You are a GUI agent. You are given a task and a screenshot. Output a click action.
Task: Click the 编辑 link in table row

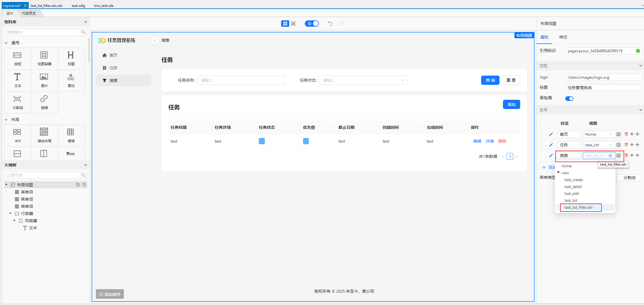pos(477,141)
